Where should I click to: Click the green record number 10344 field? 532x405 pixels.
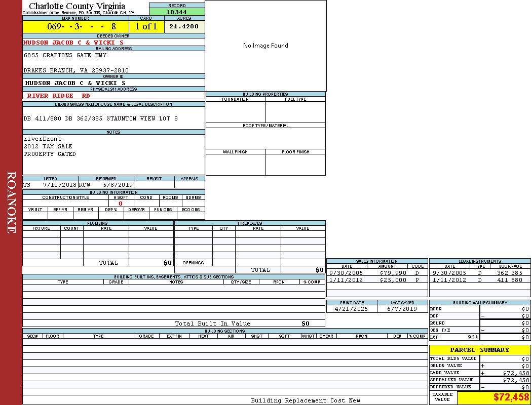[177, 12]
